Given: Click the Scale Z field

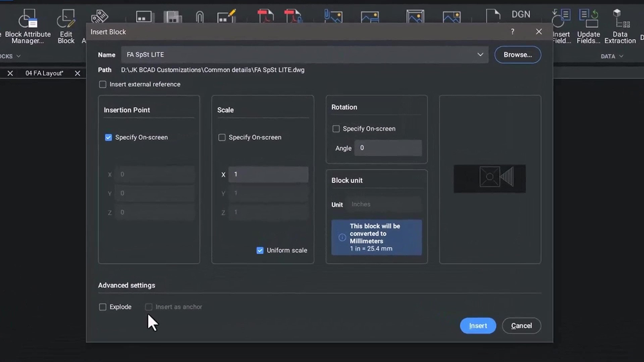Looking at the screenshot, I should [x=268, y=213].
